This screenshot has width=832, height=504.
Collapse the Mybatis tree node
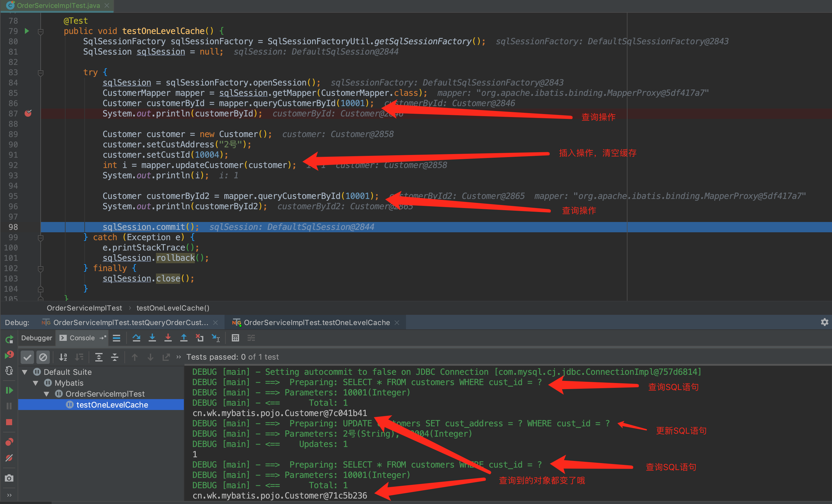tap(36, 383)
